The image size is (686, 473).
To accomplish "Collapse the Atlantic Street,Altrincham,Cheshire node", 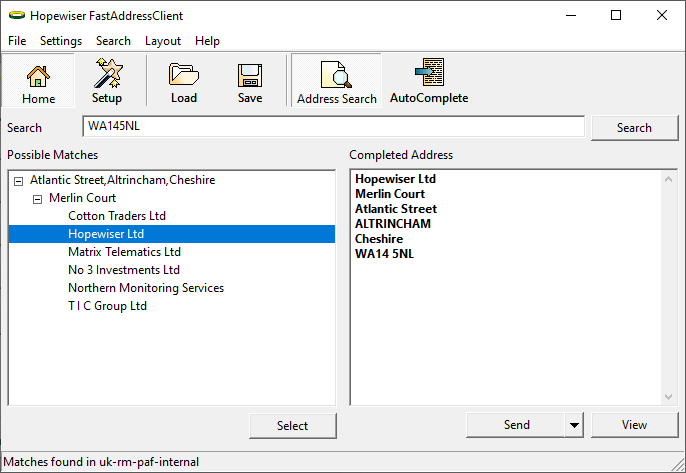I will point(18,181).
